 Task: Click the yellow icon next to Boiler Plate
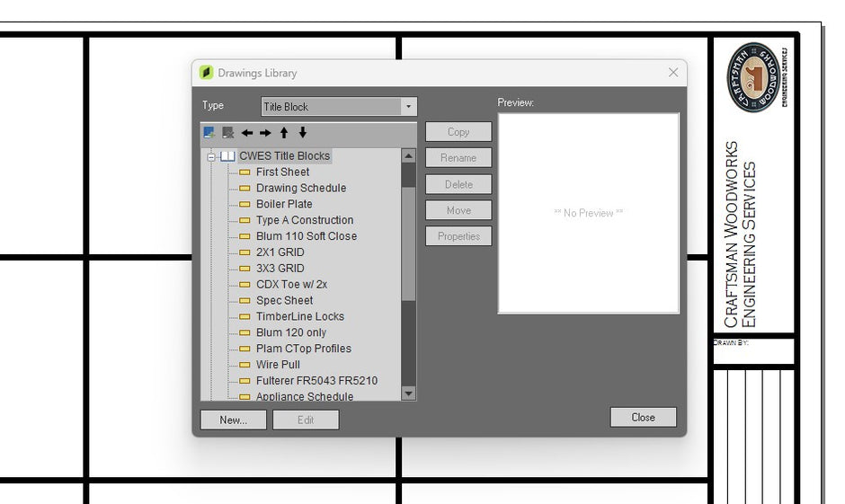(245, 205)
